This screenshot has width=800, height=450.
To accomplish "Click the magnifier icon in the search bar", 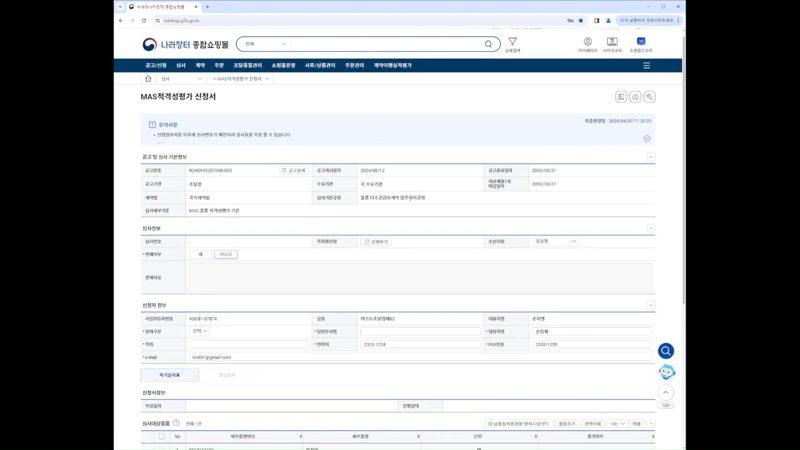I will click(488, 44).
